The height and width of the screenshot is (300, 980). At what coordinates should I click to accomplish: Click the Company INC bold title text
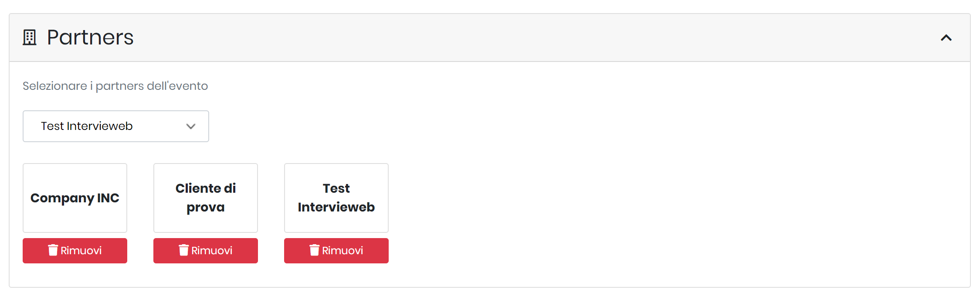pos(75,198)
